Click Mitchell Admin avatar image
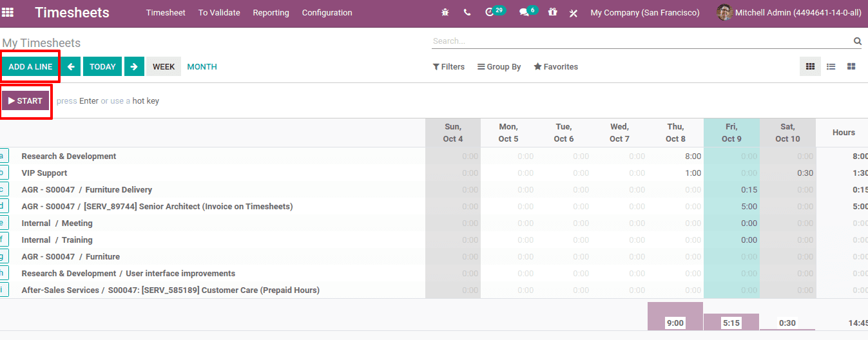 point(724,12)
